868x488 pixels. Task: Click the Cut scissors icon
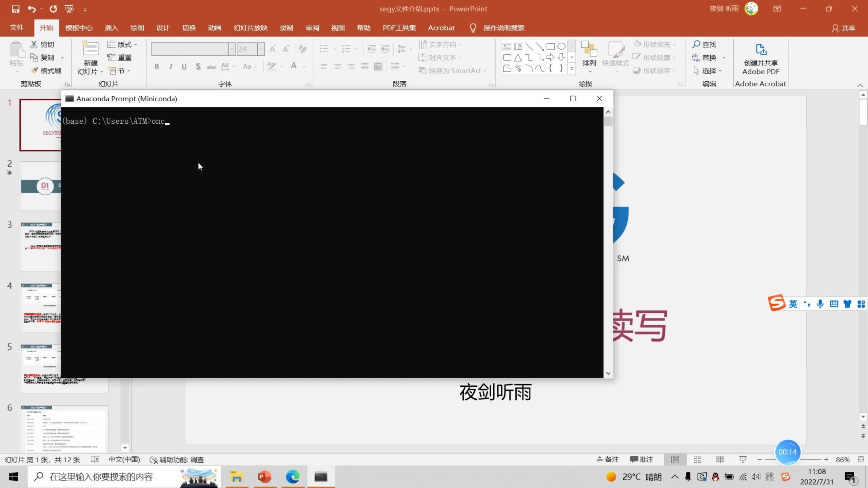pos(34,44)
